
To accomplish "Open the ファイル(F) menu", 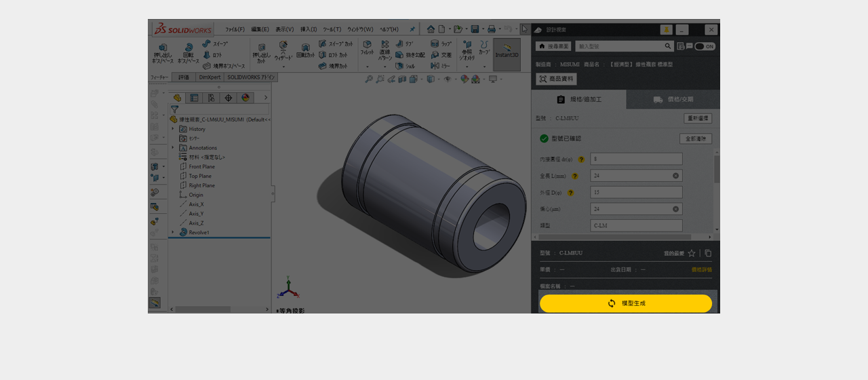I will 235,29.
